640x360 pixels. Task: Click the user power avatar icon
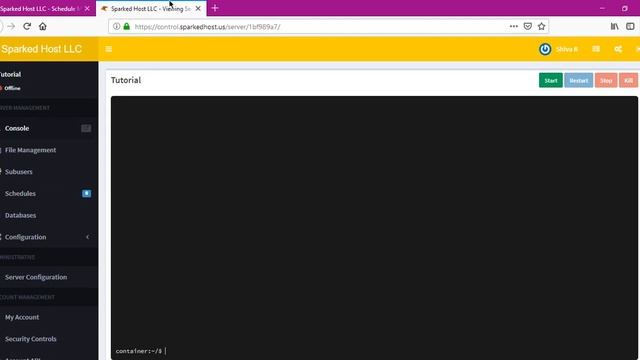click(x=545, y=49)
